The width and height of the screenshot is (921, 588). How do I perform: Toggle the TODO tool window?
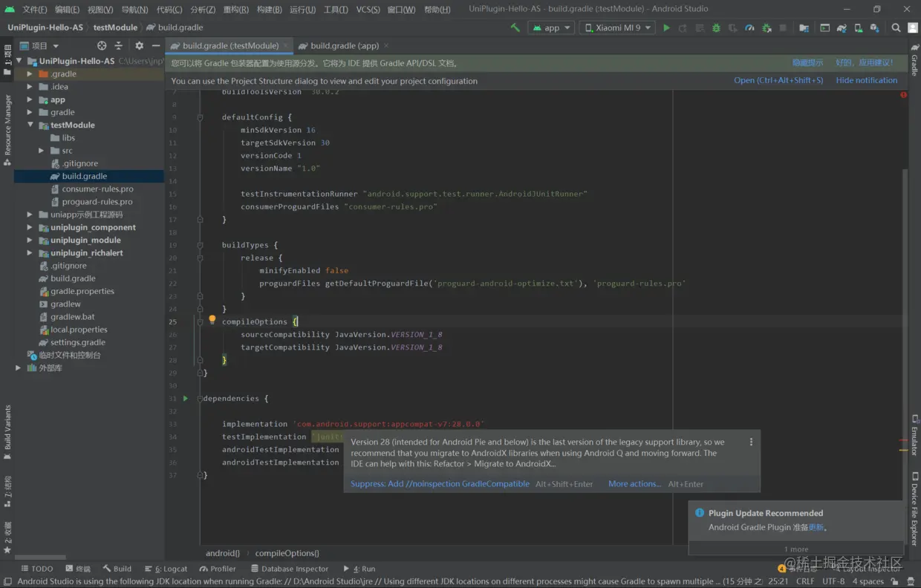tap(36, 569)
